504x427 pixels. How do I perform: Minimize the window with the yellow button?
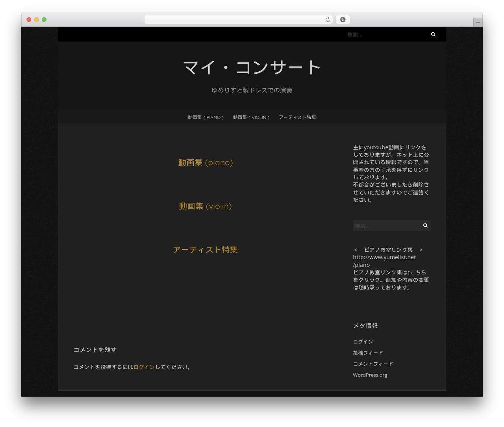[36, 20]
